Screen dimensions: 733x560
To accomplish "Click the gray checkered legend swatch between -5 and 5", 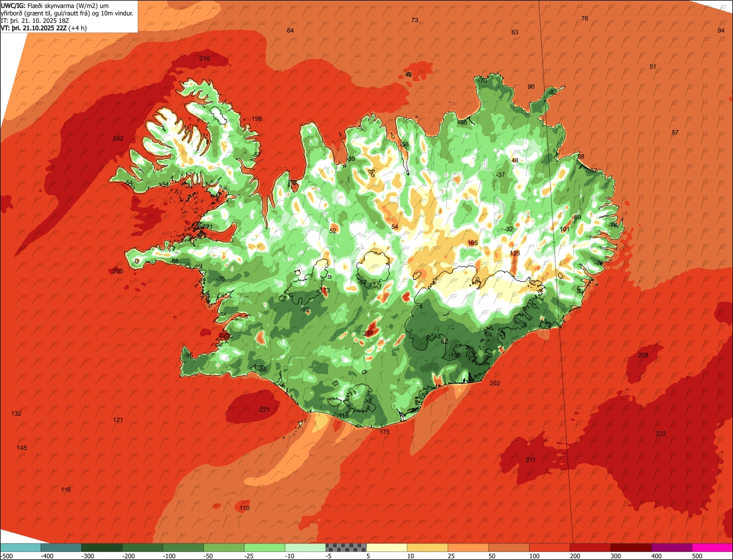I will [x=346, y=547].
